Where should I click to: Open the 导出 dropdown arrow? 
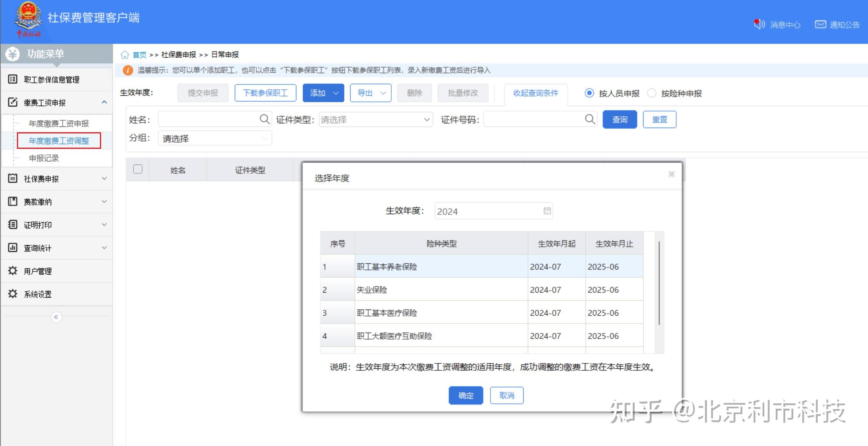point(383,93)
